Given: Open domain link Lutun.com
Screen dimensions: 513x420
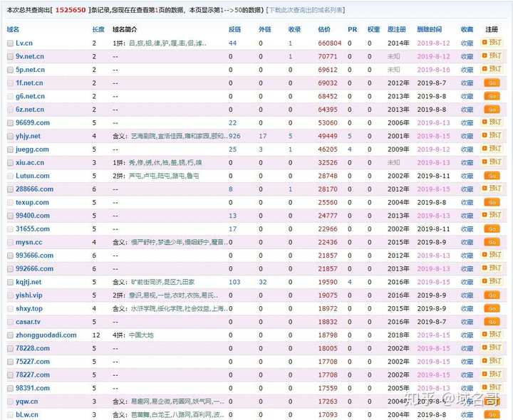Looking at the screenshot, I should (x=33, y=176).
